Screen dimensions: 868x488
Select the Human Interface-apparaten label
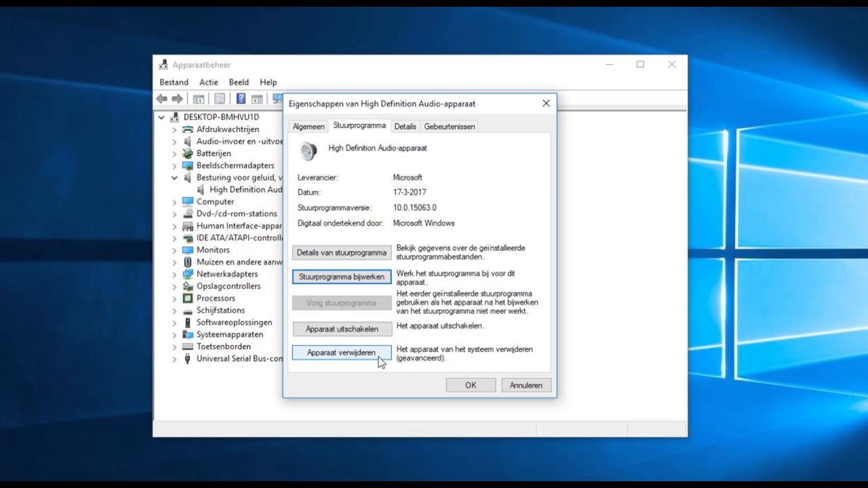tap(239, 226)
